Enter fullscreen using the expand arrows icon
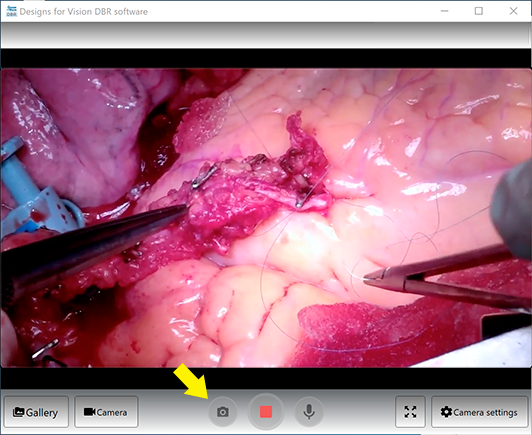The height and width of the screenshot is (435, 532). click(410, 412)
